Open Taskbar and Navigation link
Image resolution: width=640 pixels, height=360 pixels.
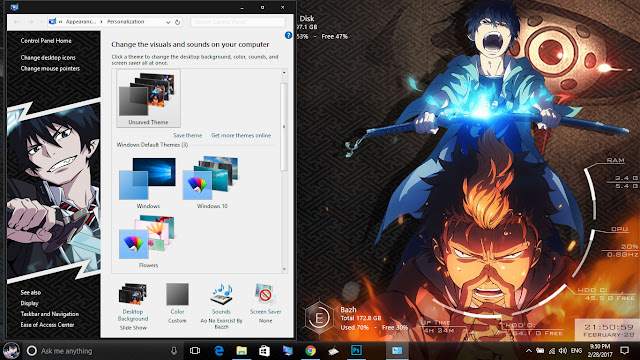49,314
